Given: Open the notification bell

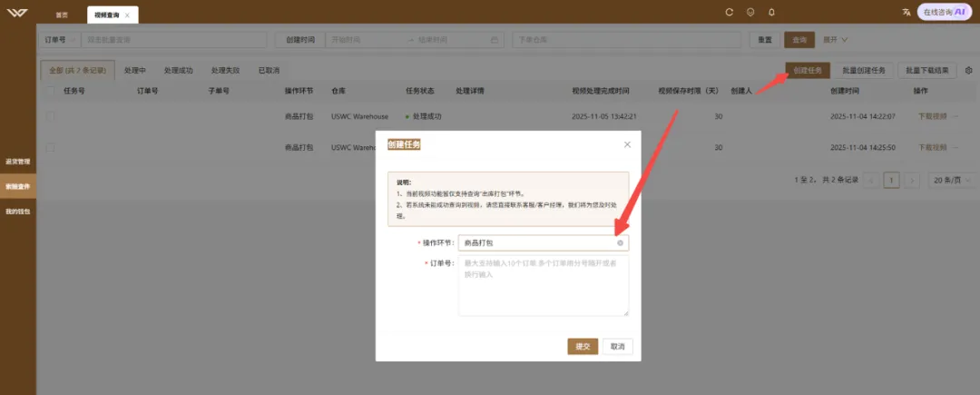Looking at the screenshot, I should (x=772, y=12).
